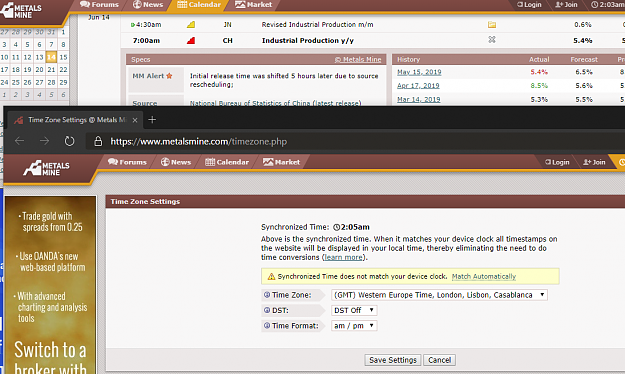Select day 21 in the mini calendar
The width and height of the screenshot is (625, 374).
(51, 69)
